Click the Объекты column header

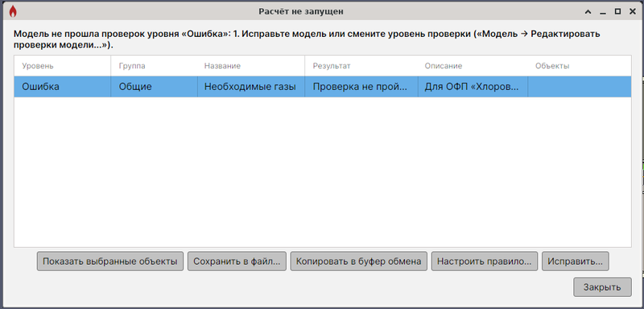coord(580,66)
